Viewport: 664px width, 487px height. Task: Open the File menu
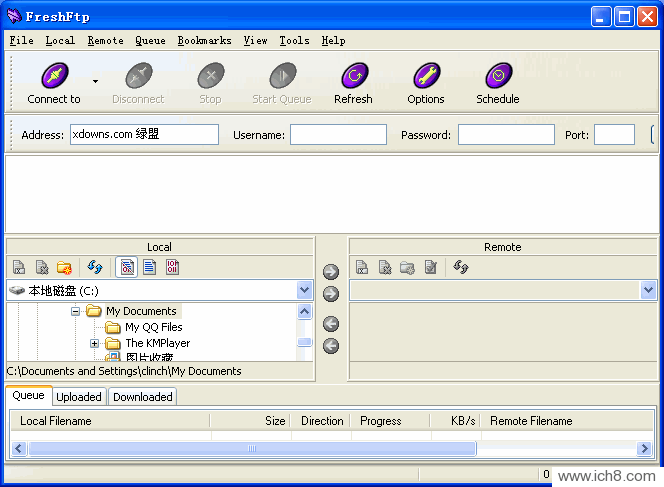click(22, 41)
